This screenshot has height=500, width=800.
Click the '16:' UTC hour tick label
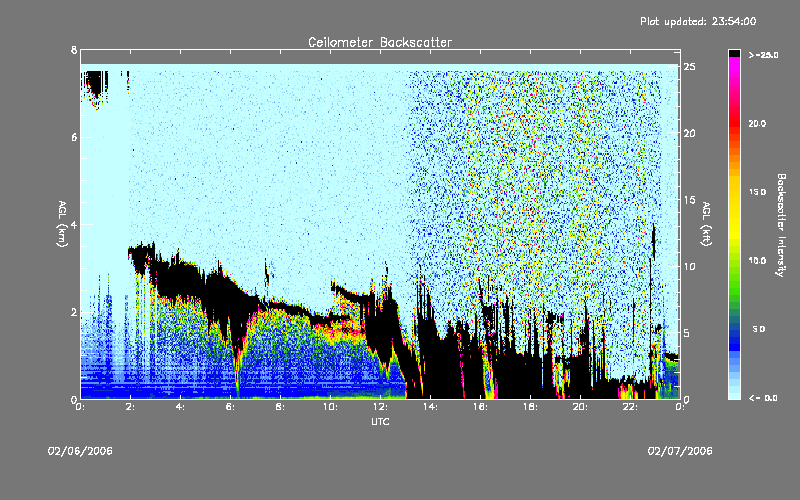[480, 407]
